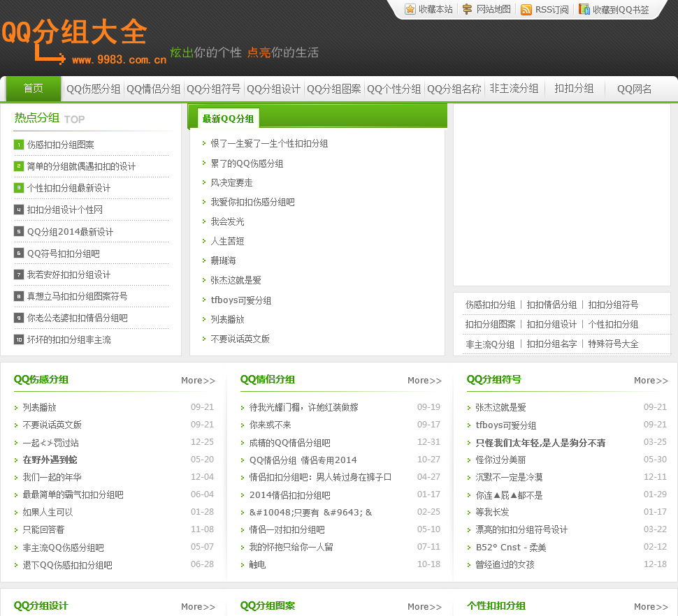Open QQ分组图案 navigation item
Screen dimensions: 678x616
pos(334,89)
